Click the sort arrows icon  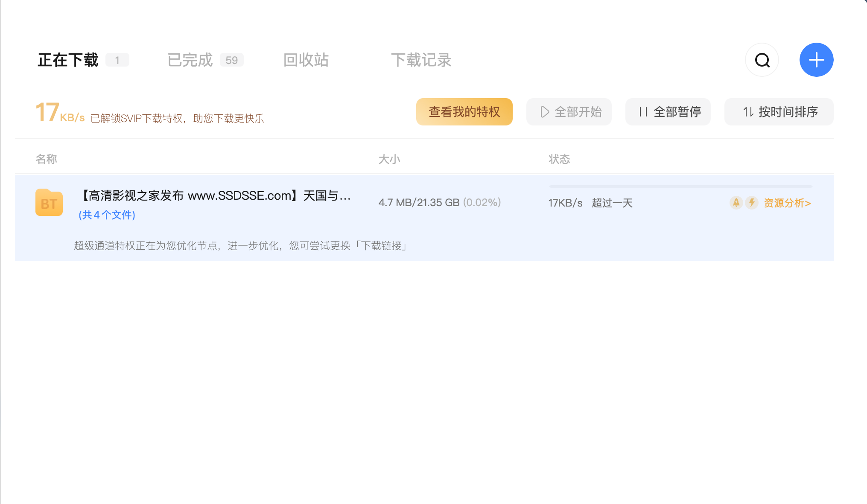tap(748, 112)
